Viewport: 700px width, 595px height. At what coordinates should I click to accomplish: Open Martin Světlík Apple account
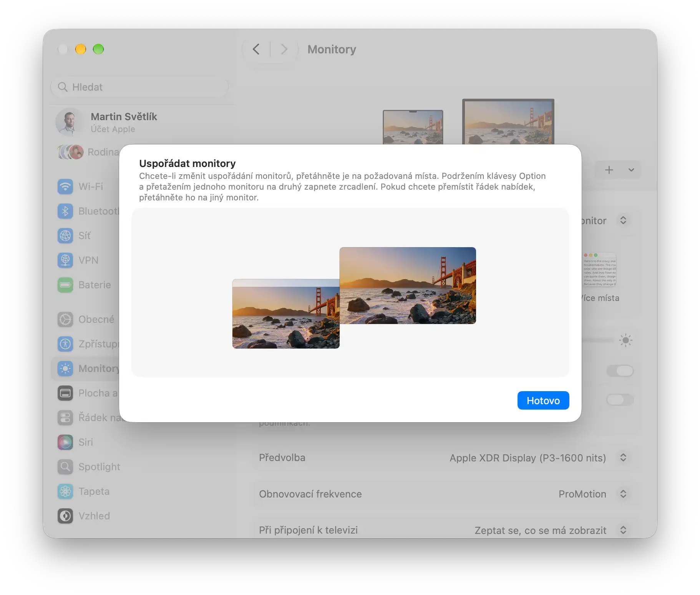[106, 122]
